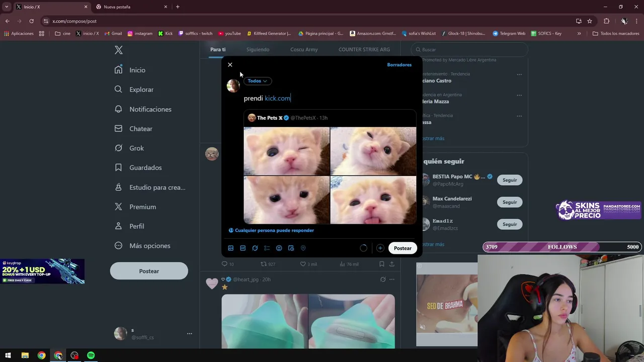Screen dimensions: 644x362
Task: Switch to the Cosco Army tab
Action: click(304, 50)
